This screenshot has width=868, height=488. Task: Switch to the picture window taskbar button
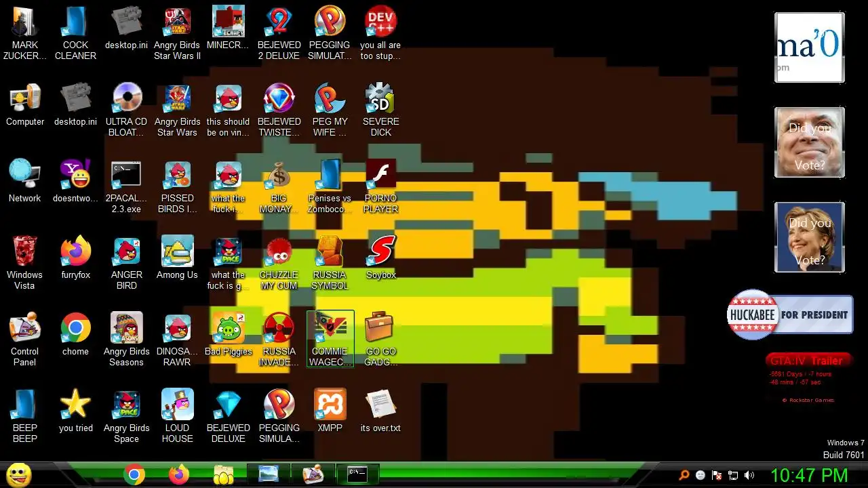coord(269,474)
